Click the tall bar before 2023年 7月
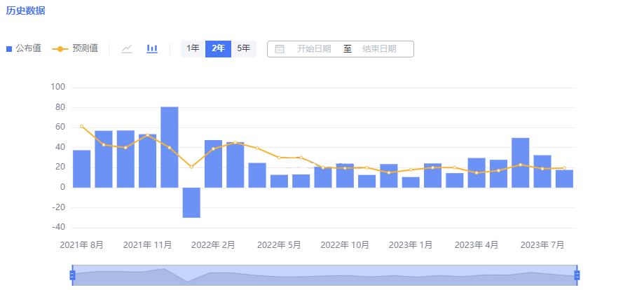 pos(520,163)
